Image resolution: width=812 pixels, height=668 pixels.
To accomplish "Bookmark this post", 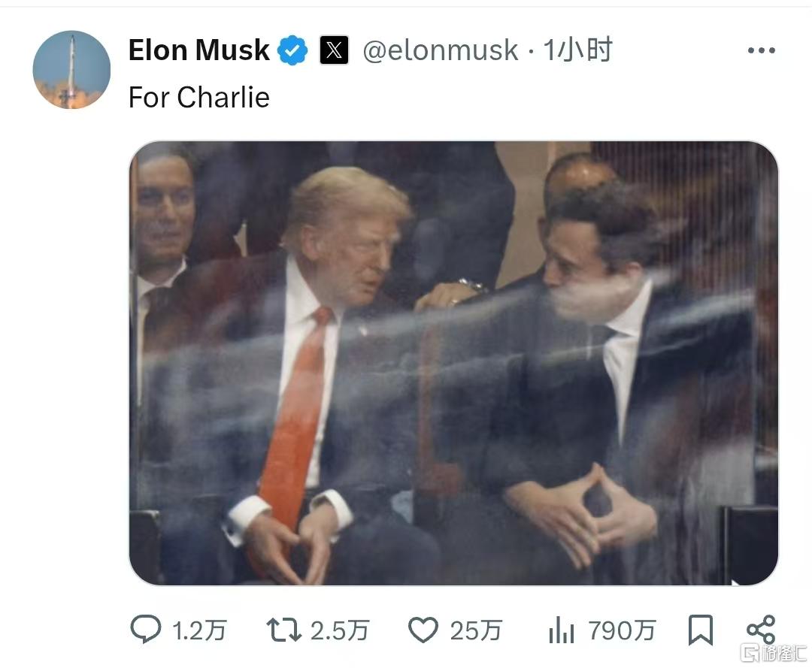I will (700, 630).
